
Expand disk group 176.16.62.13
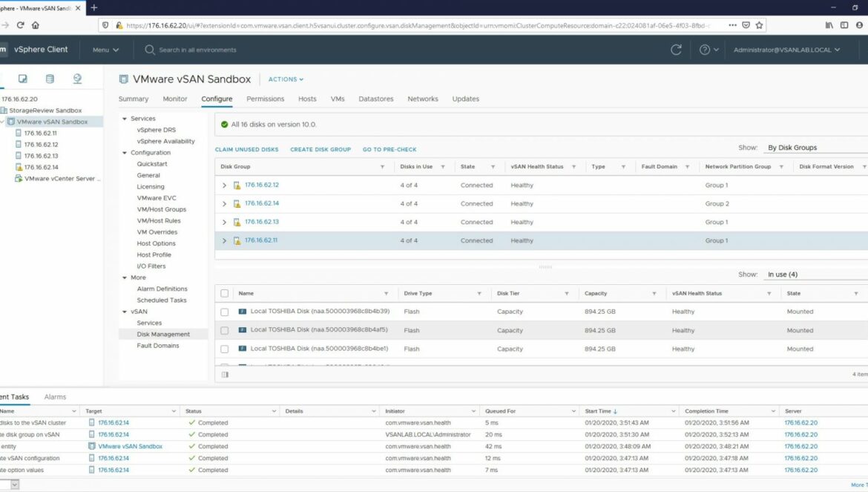(x=224, y=222)
